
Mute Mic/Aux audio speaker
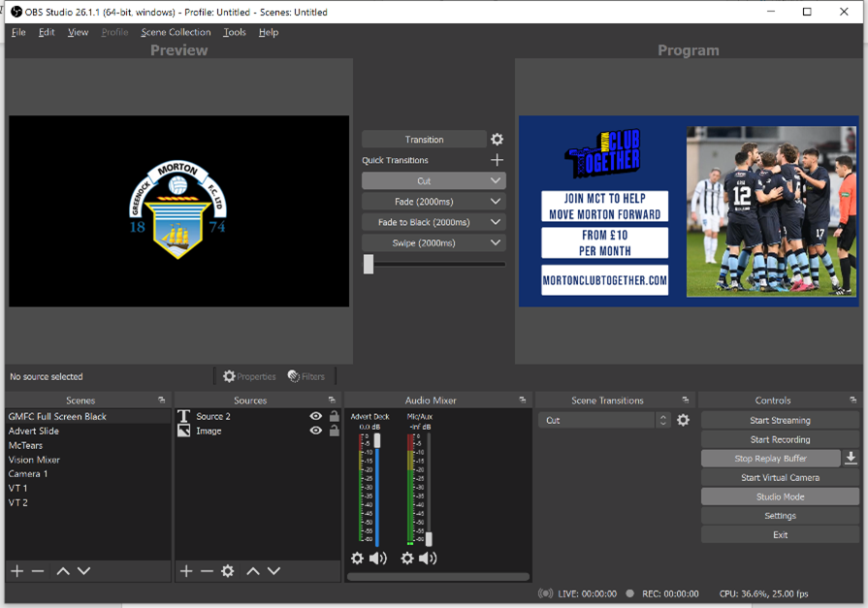tap(428, 559)
